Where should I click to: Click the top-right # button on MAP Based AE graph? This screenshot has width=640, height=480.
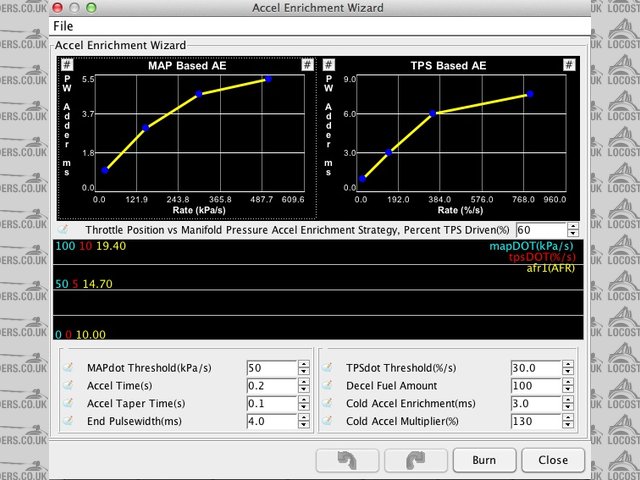coord(307,64)
